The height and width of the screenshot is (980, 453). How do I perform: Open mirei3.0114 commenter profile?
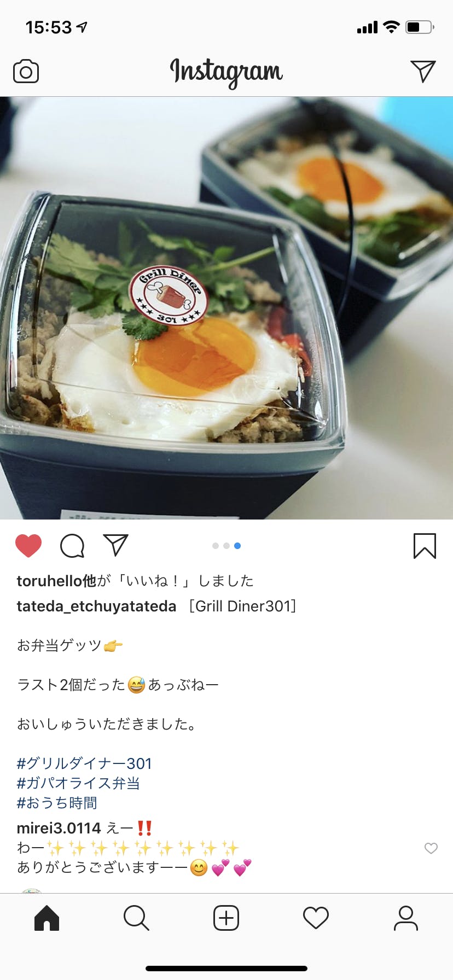[x=59, y=828]
